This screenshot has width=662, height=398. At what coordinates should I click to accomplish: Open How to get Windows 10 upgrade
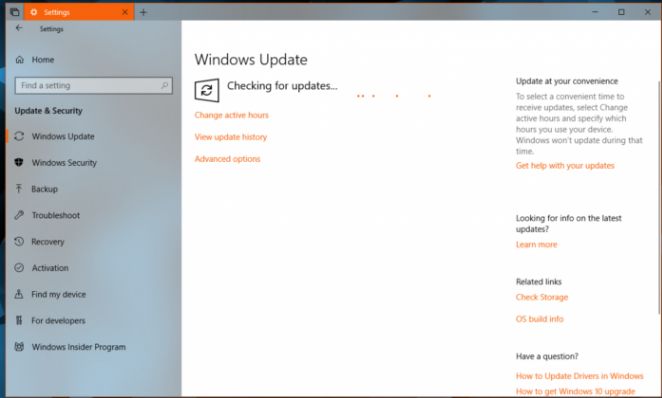coord(575,391)
